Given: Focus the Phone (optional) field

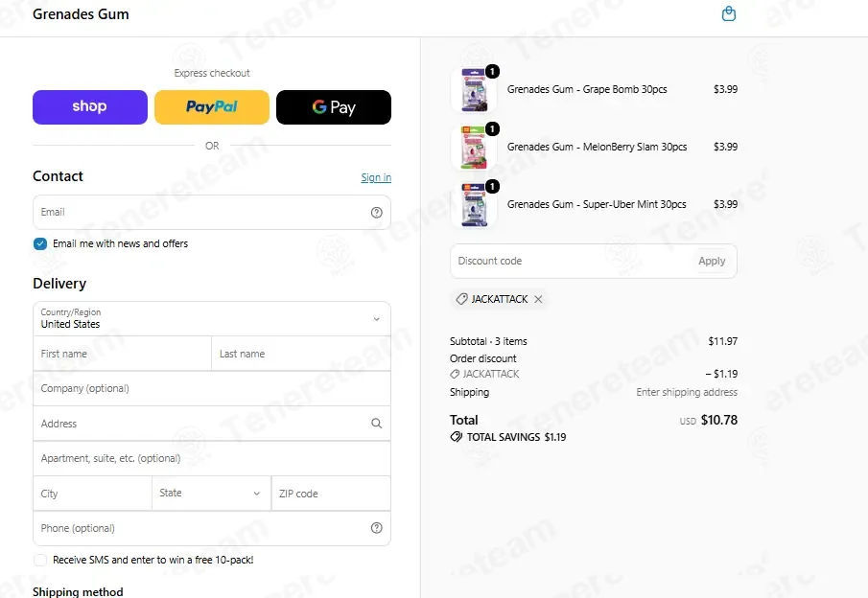Looking at the screenshot, I should pos(212,528).
